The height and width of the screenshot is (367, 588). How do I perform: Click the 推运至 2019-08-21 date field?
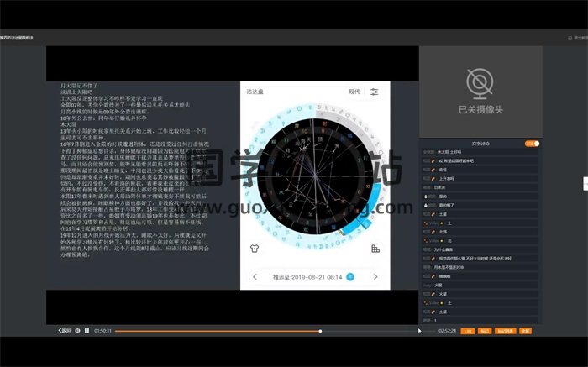click(307, 276)
